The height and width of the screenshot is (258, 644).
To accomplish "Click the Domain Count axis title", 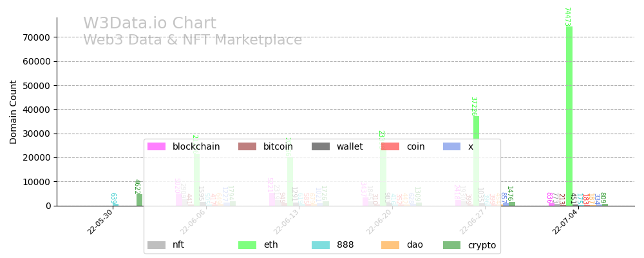I will point(14,112).
